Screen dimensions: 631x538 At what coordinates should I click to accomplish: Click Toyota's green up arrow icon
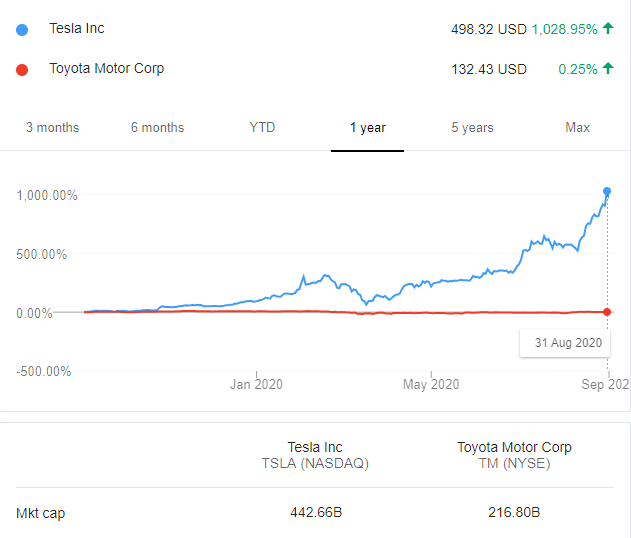[608, 69]
